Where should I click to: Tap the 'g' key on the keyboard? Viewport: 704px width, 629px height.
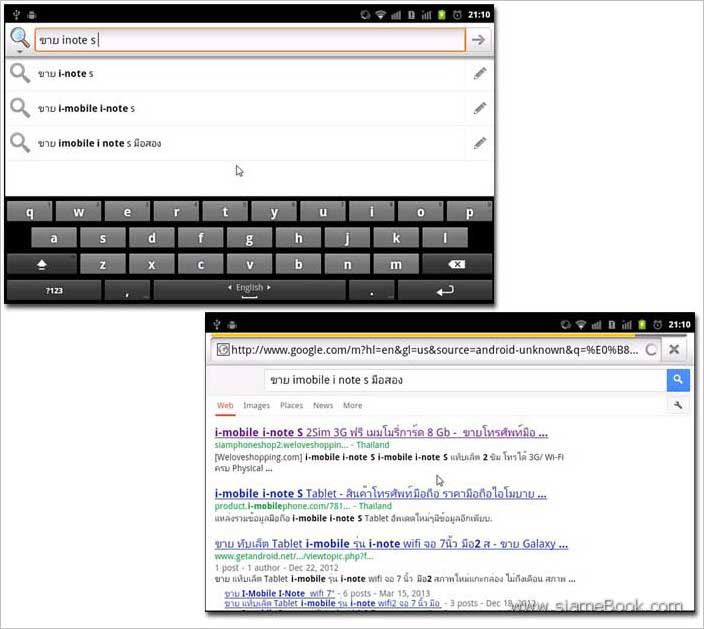[249, 238]
